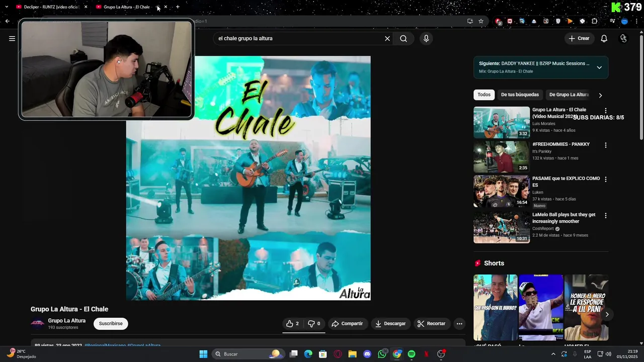The image size is (644, 362).
Task: Open Discord from the taskbar
Action: pyautogui.click(x=367, y=354)
